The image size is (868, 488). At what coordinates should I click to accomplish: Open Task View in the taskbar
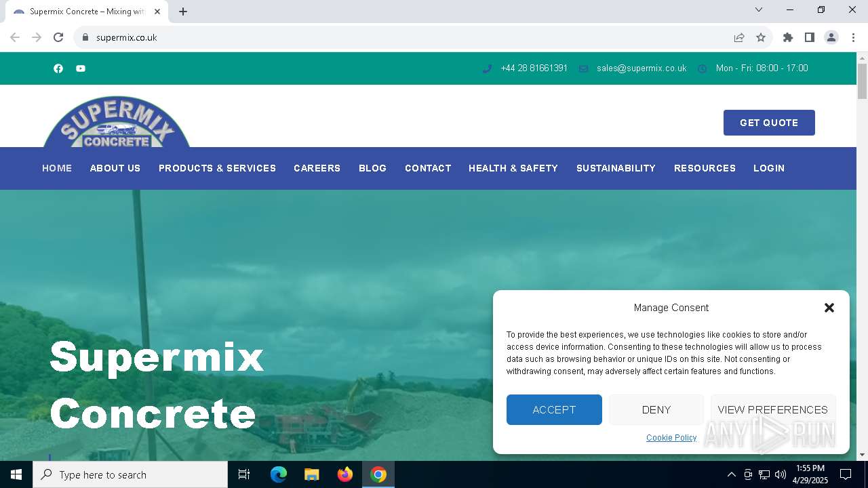pyautogui.click(x=244, y=474)
